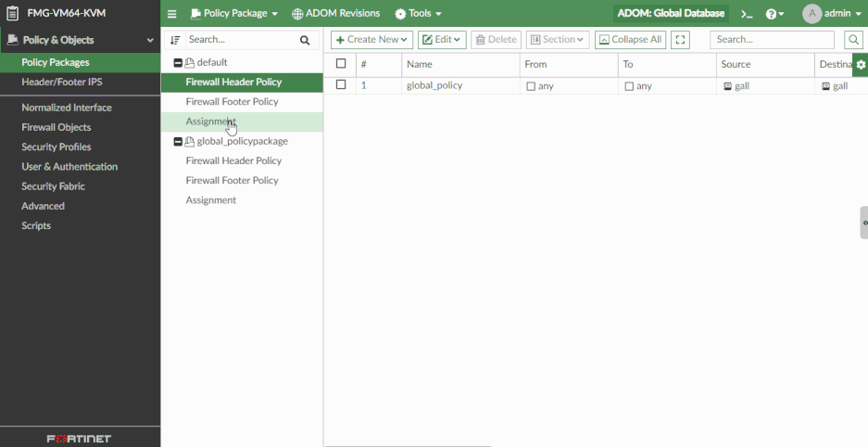This screenshot has width=868, height=447.
Task: Select global_policypackage Firewall Header Policy
Action: point(242,161)
